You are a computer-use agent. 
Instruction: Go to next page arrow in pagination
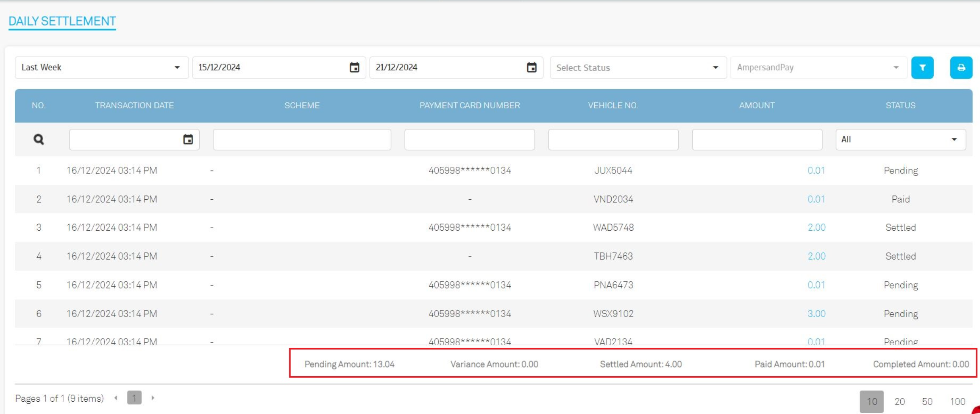tap(153, 398)
